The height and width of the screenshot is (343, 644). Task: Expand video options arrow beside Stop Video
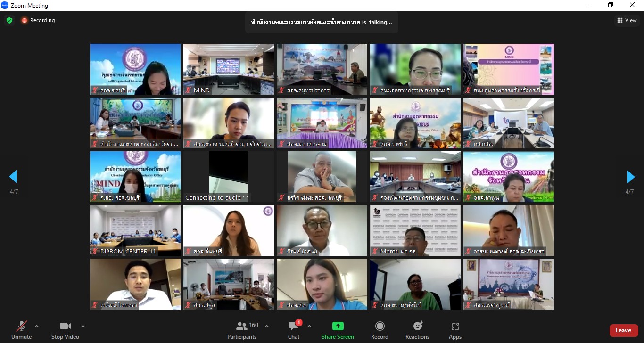click(x=83, y=326)
